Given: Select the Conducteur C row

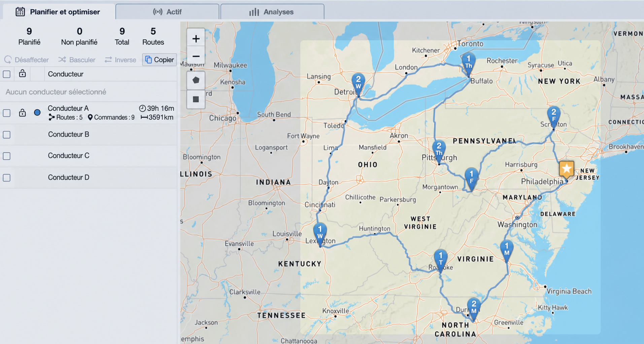Looking at the screenshot, I should click(x=89, y=156).
